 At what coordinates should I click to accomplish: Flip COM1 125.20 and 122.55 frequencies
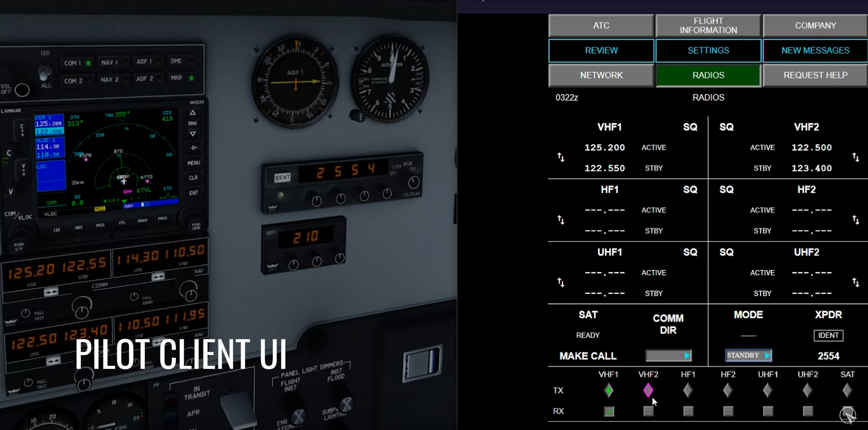click(51, 292)
